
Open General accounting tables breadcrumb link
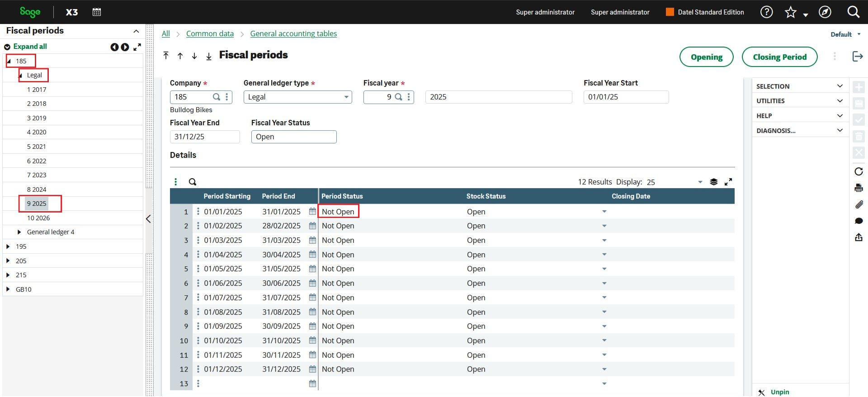click(293, 33)
